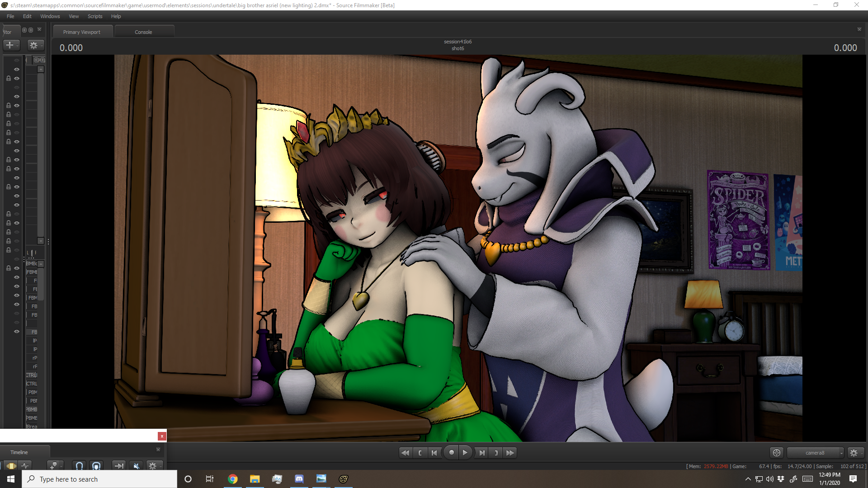868x488 pixels.
Task: Click down arrow of upper list scrollbar
Action: pyautogui.click(x=41, y=241)
